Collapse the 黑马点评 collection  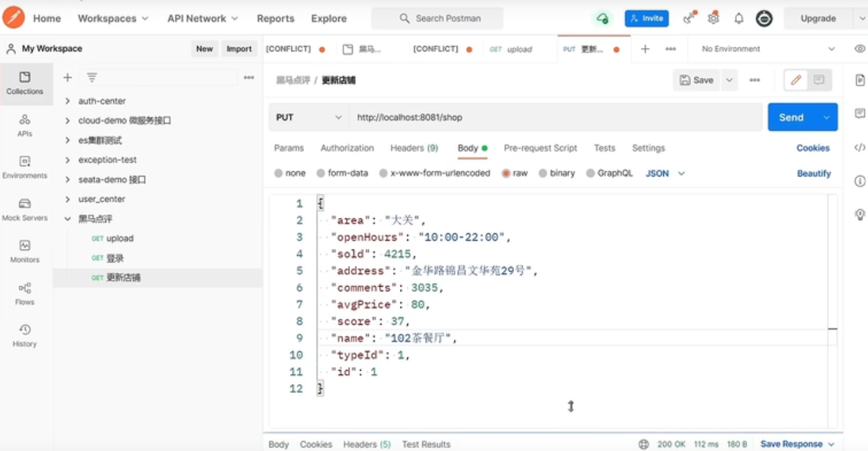coord(68,218)
